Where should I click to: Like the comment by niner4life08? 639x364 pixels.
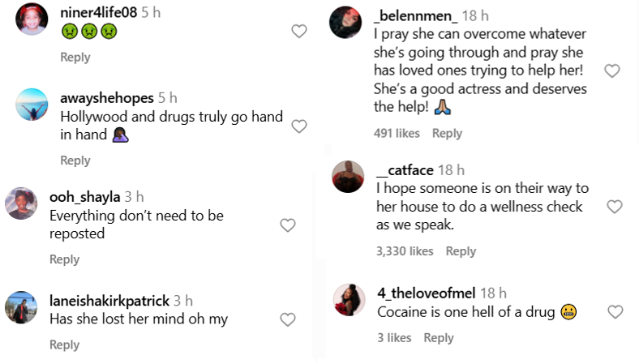299,32
